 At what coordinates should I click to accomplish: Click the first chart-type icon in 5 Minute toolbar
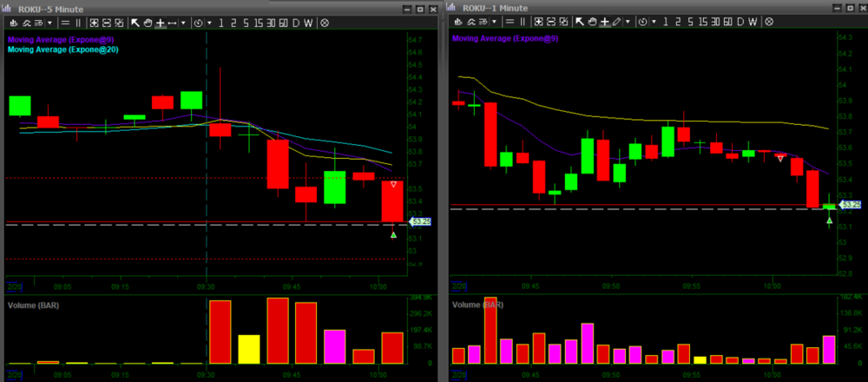[16, 23]
